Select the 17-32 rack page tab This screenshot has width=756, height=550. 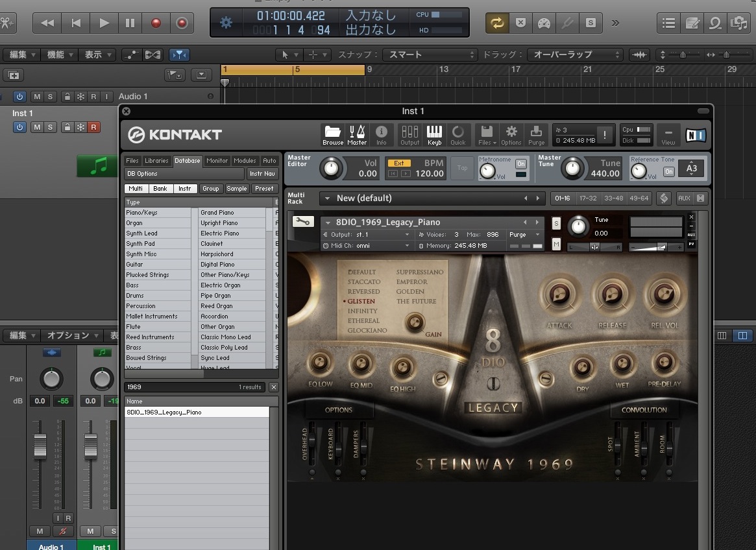coord(588,198)
